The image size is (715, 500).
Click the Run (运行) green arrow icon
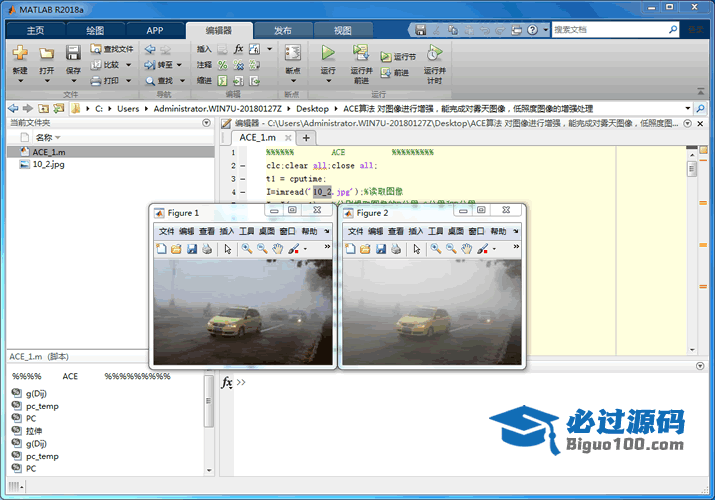328,53
